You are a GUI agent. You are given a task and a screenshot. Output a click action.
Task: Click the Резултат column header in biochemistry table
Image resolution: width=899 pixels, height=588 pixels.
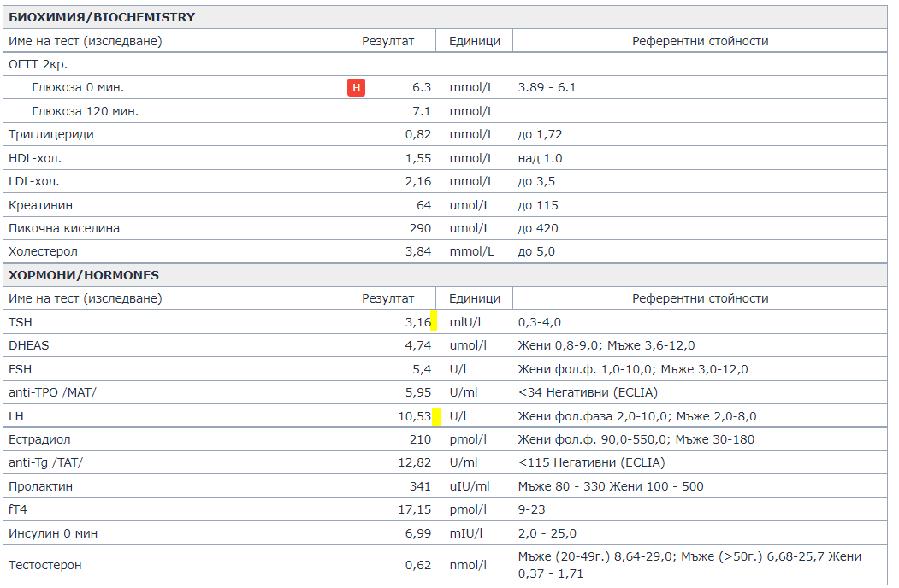click(x=387, y=41)
